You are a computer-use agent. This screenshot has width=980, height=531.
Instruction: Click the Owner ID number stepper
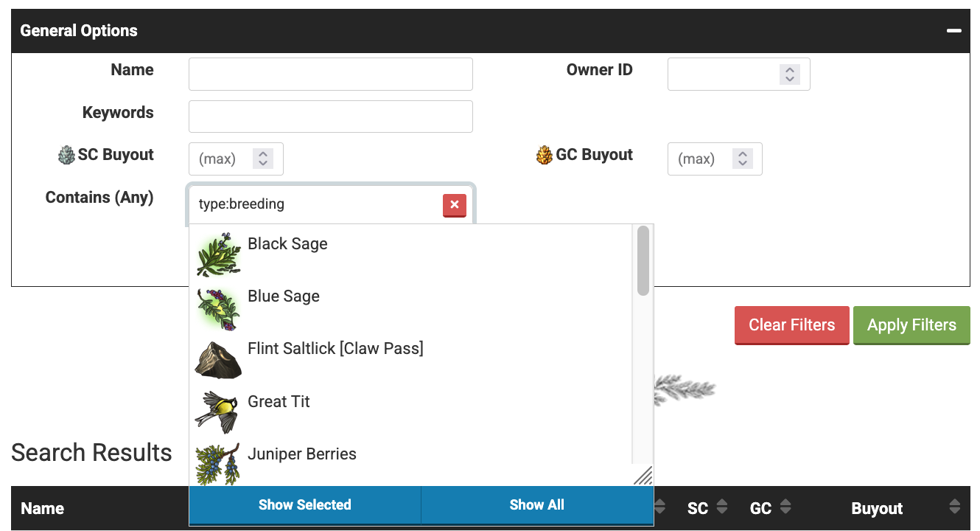click(789, 74)
